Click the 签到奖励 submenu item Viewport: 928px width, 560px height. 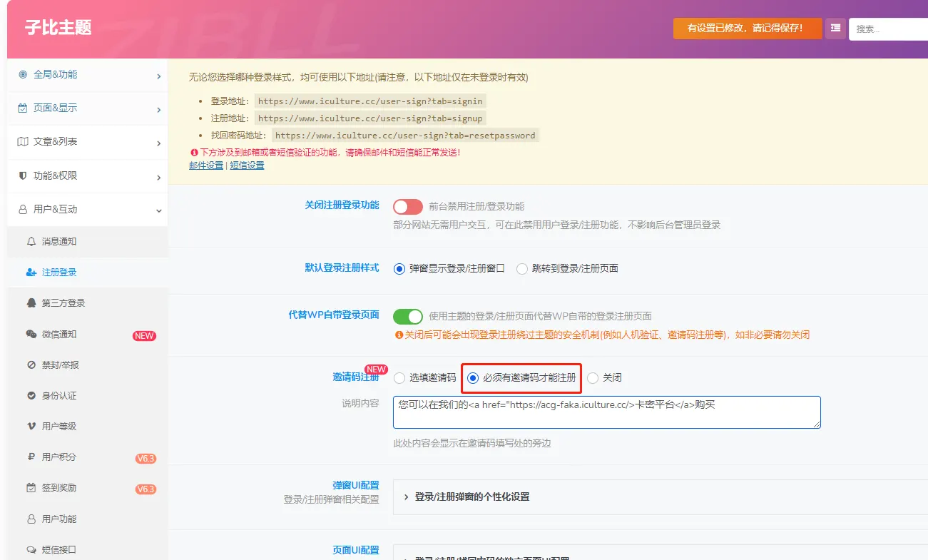[x=88, y=489]
